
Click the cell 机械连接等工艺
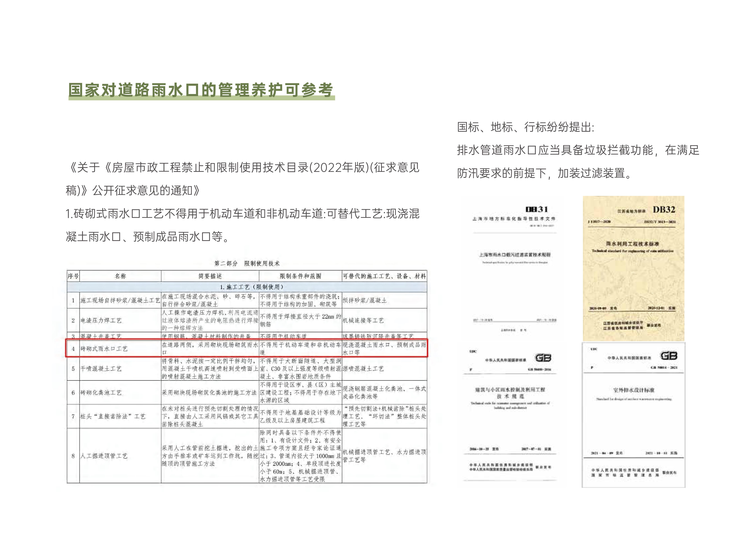pos(384,320)
